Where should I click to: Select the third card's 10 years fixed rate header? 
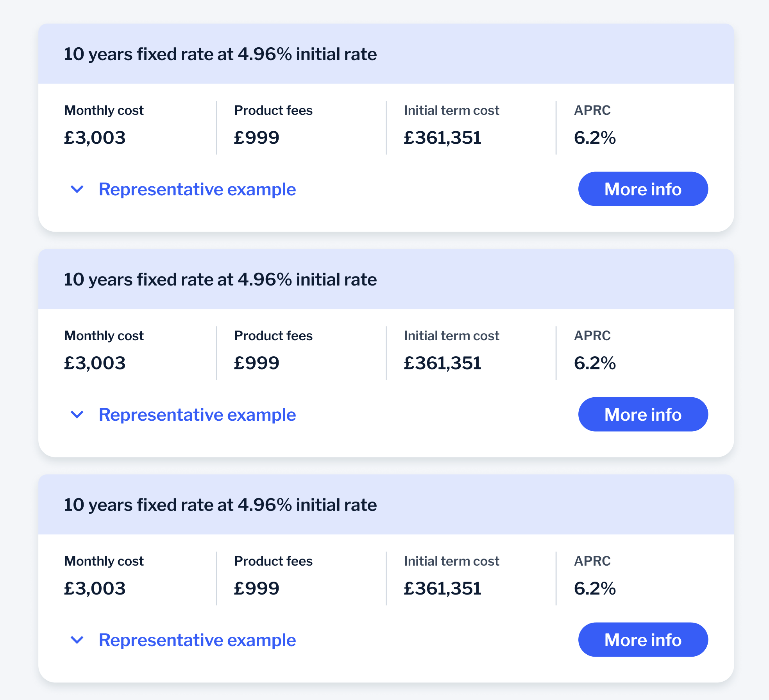(x=220, y=504)
